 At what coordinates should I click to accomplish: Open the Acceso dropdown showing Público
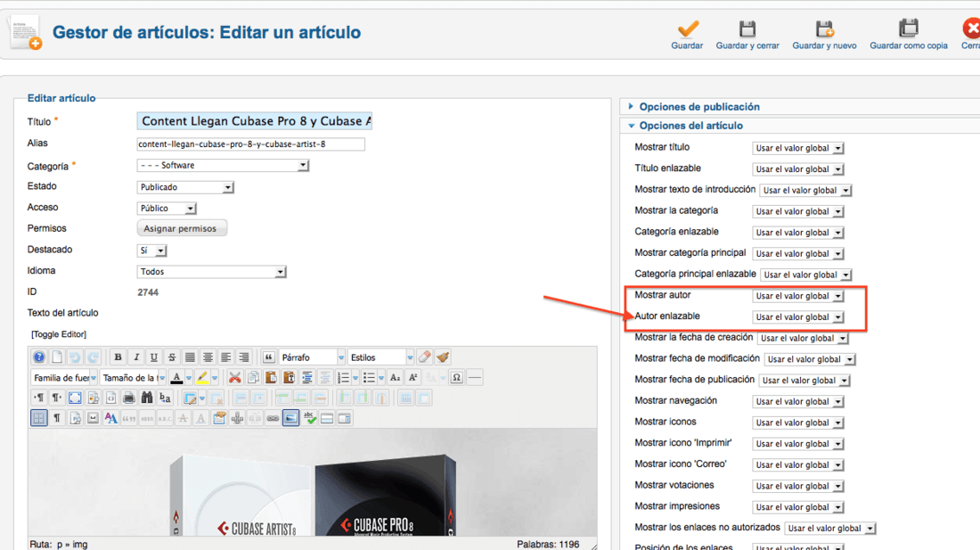[167, 208]
